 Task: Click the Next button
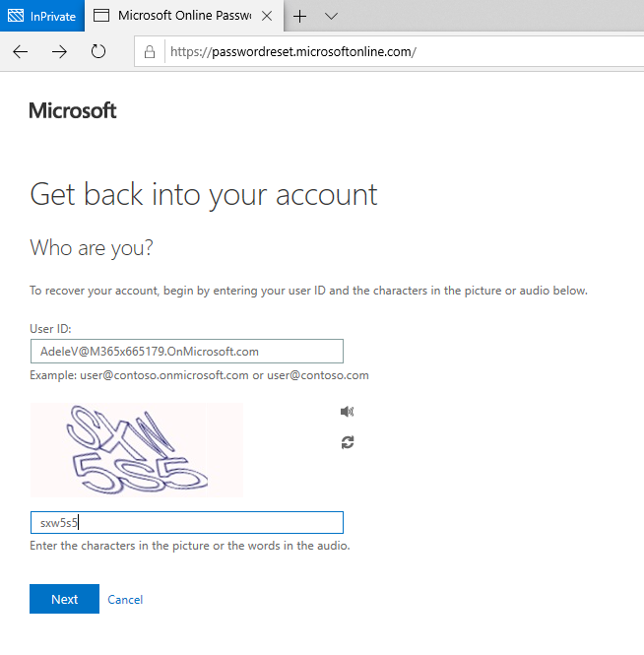64,599
